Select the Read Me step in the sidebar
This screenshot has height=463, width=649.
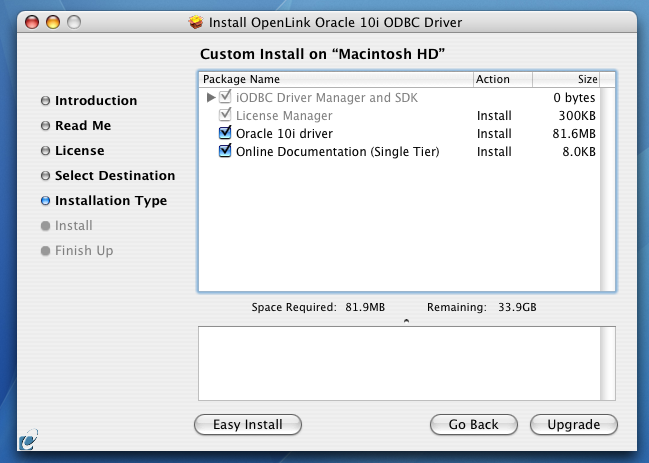click(x=83, y=125)
